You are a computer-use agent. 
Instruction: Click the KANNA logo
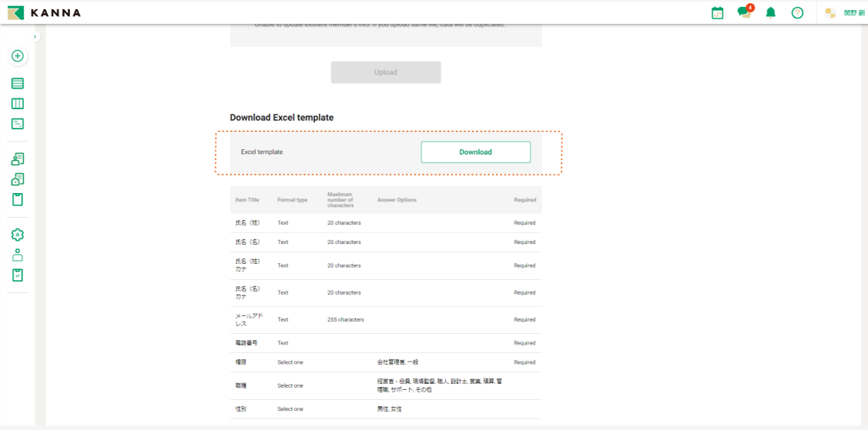point(44,13)
